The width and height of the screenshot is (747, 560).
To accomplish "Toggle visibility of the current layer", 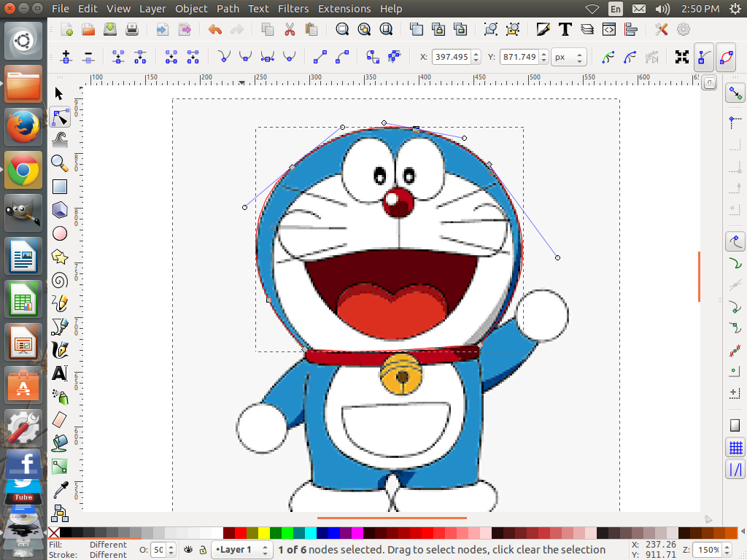I will coord(189,550).
